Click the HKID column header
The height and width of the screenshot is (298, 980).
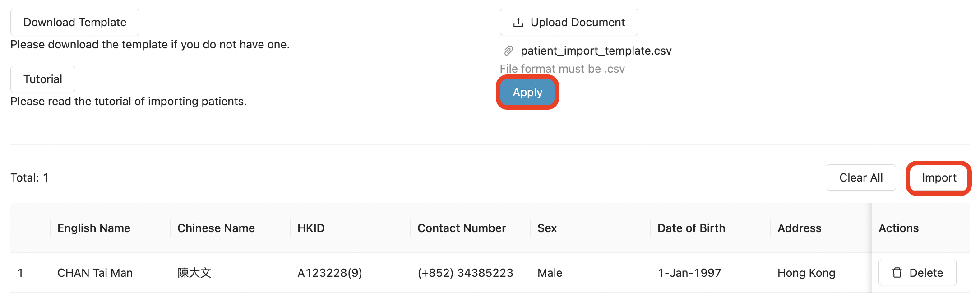(311, 228)
